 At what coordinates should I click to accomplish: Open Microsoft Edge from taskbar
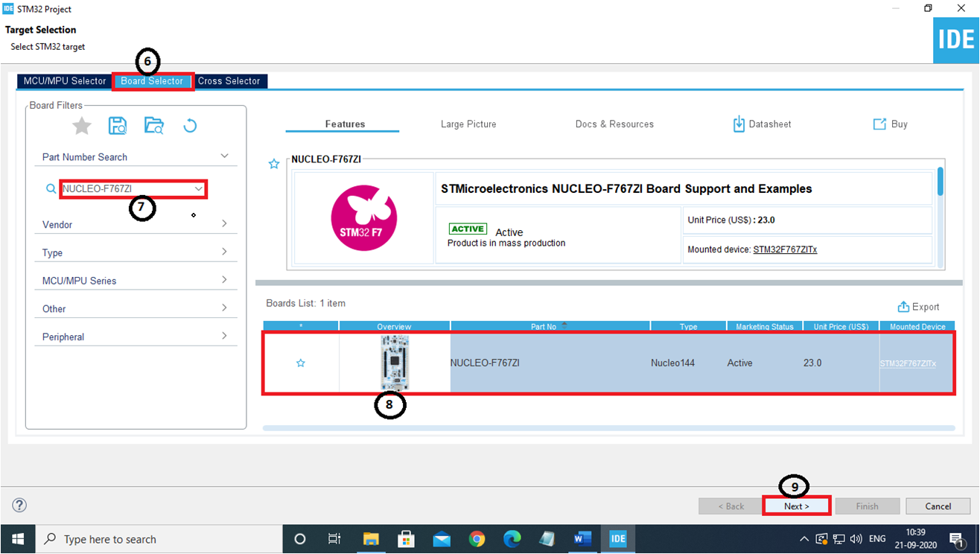512,539
